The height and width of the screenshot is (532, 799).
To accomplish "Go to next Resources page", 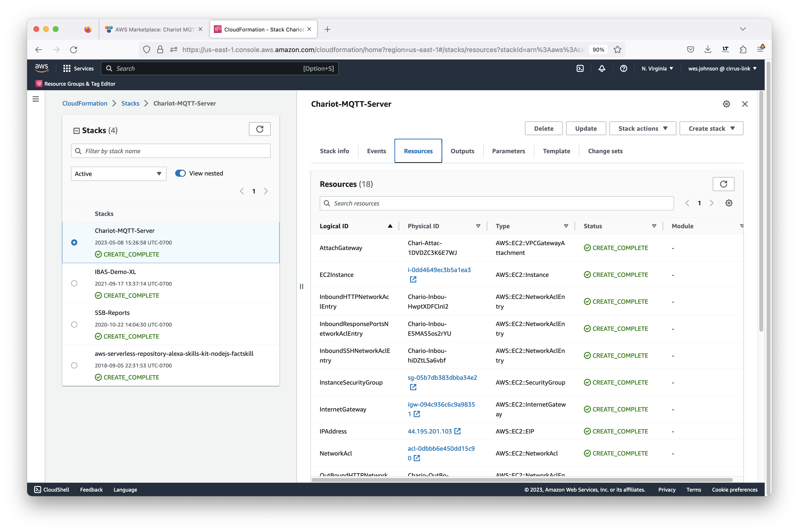I will point(711,203).
